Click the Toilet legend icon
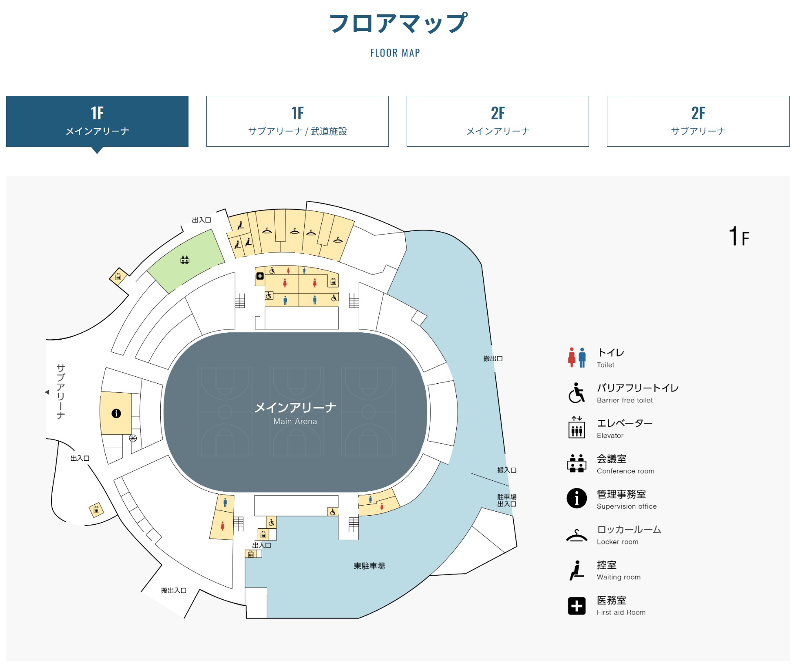The width and height of the screenshot is (798, 672). click(577, 358)
